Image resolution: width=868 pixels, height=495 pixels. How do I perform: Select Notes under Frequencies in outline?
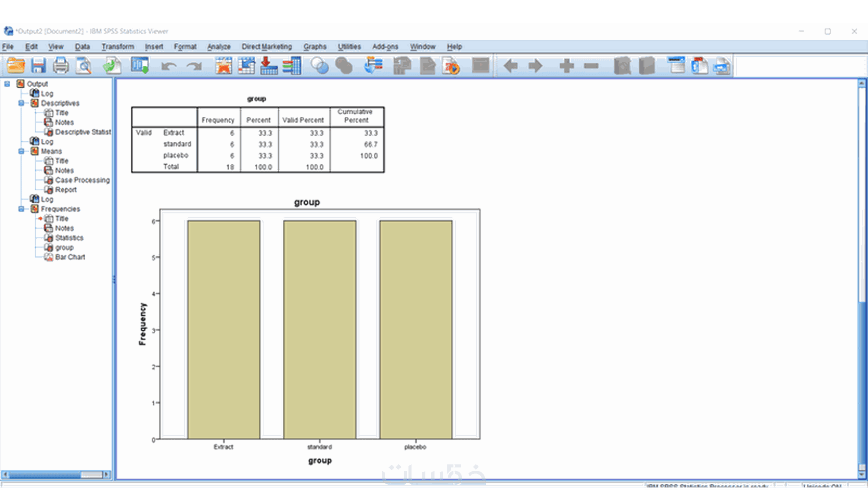tap(64, 228)
